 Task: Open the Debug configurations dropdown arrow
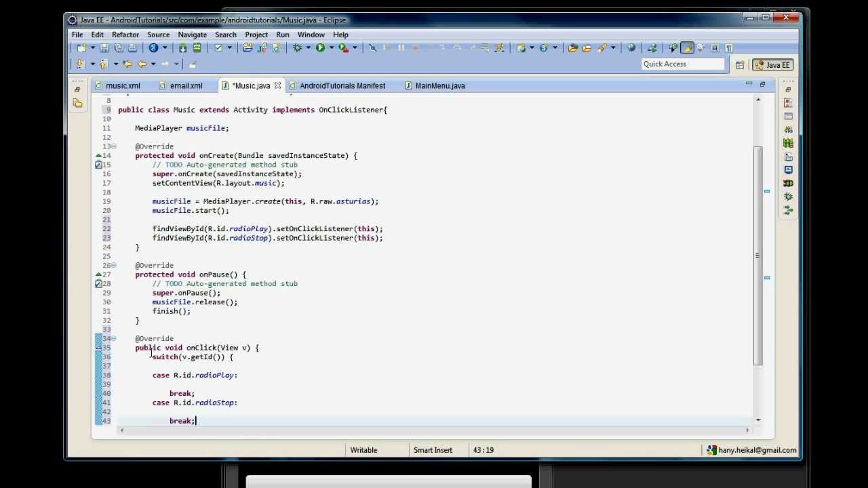(x=308, y=48)
